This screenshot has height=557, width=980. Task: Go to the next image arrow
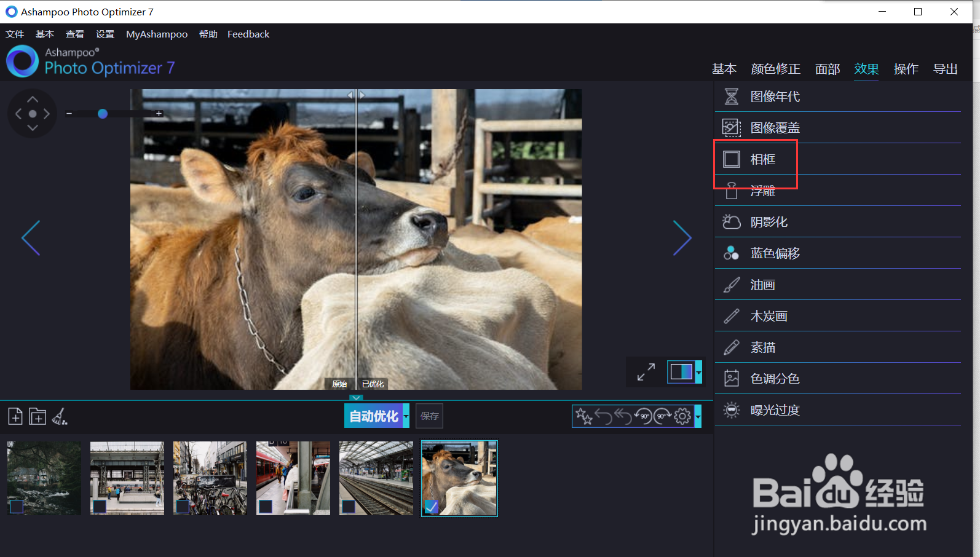(682, 238)
